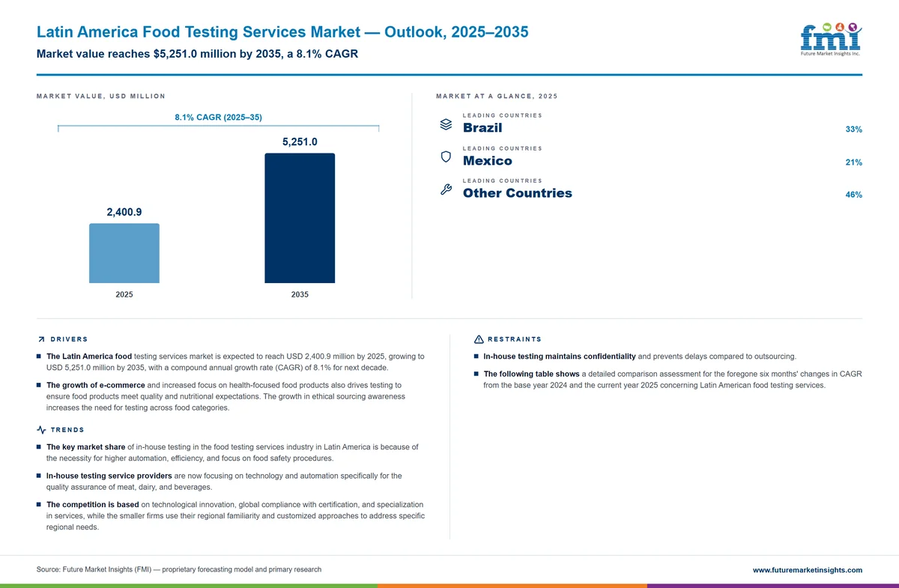Click the bullet starting The growth of e-commerce
899x588 pixels.
225,396
